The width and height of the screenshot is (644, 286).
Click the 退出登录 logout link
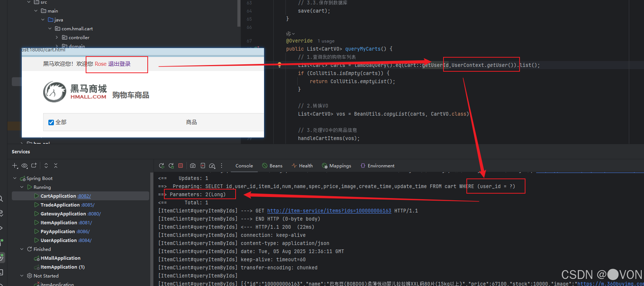119,64
